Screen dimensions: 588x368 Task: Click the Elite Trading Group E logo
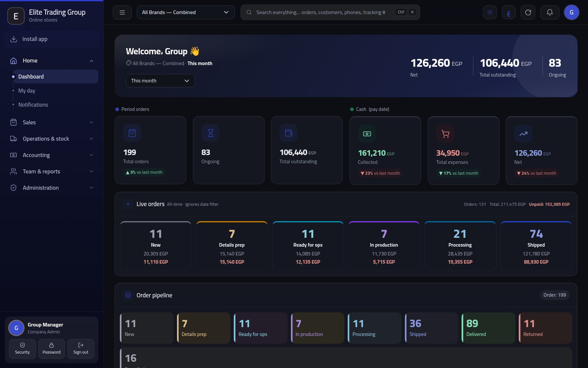[x=16, y=16]
